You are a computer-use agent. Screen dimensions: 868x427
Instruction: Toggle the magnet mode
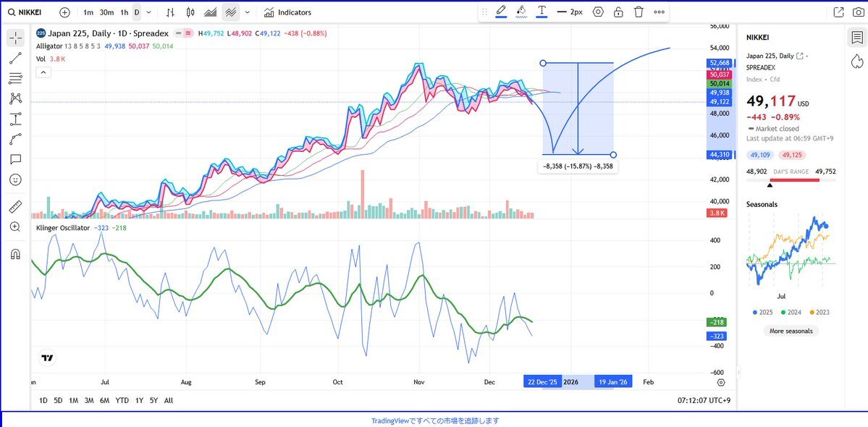point(15,254)
